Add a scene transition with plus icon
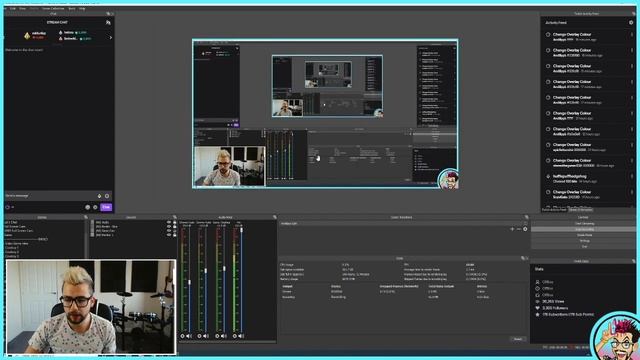The height and width of the screenshot is (360, 640). [512, 229]
